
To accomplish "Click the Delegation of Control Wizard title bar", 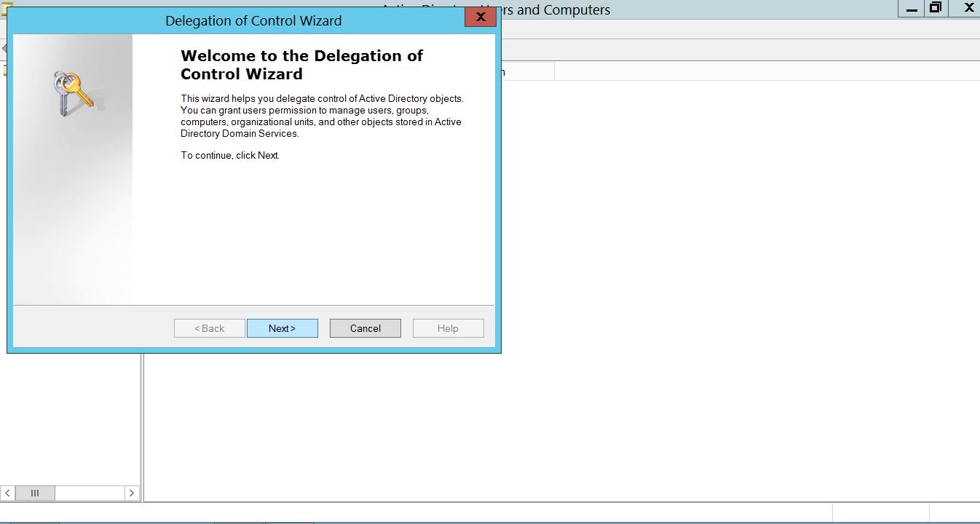I will pyautogui.click(x=253, y=20).
